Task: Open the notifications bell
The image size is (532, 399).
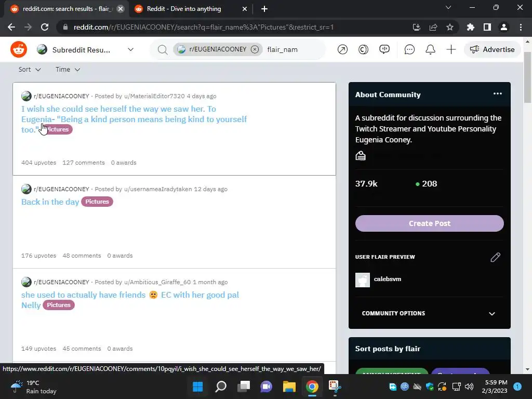Action: coord(430,49)
